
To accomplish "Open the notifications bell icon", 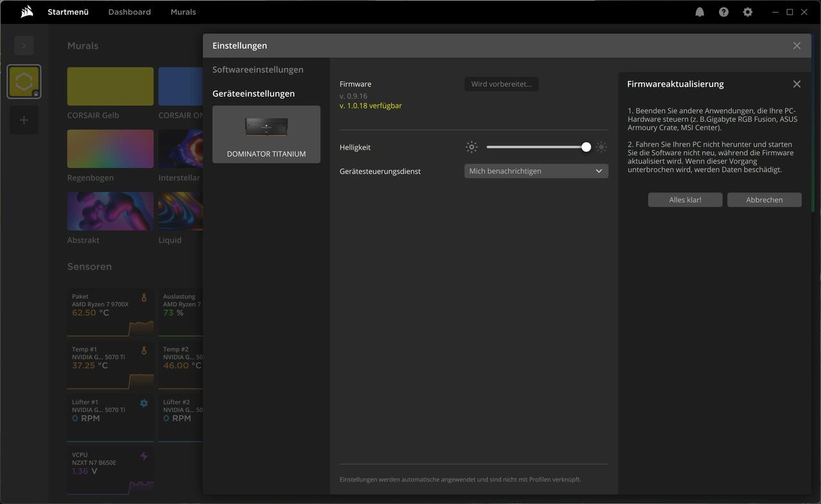I will click(700, 12).
